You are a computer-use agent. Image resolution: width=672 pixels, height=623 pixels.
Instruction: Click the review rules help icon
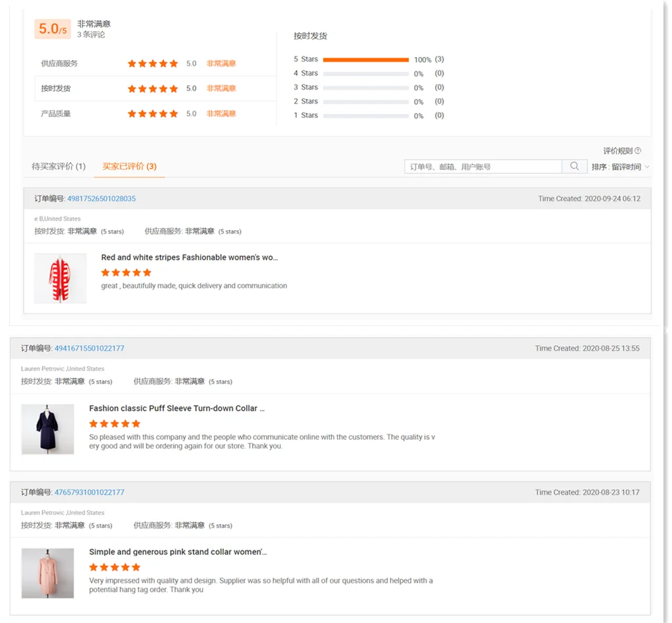637,151
